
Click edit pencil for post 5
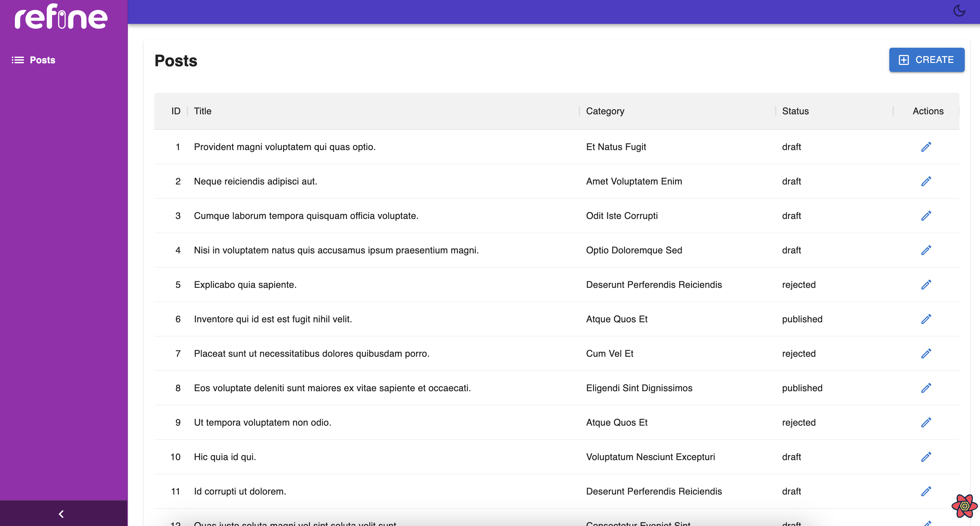point(926,285)
